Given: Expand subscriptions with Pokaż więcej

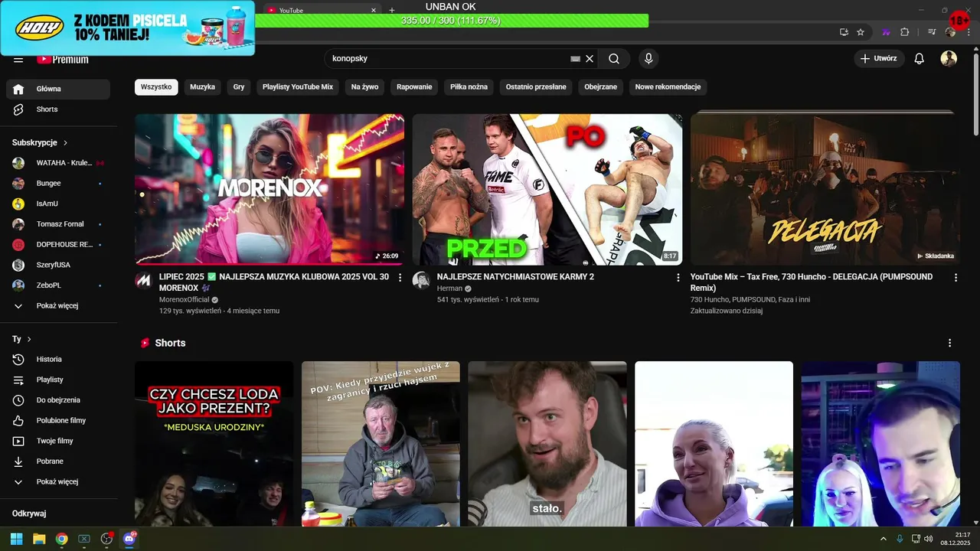Looking at the screenshot, I should pos(58,306).
